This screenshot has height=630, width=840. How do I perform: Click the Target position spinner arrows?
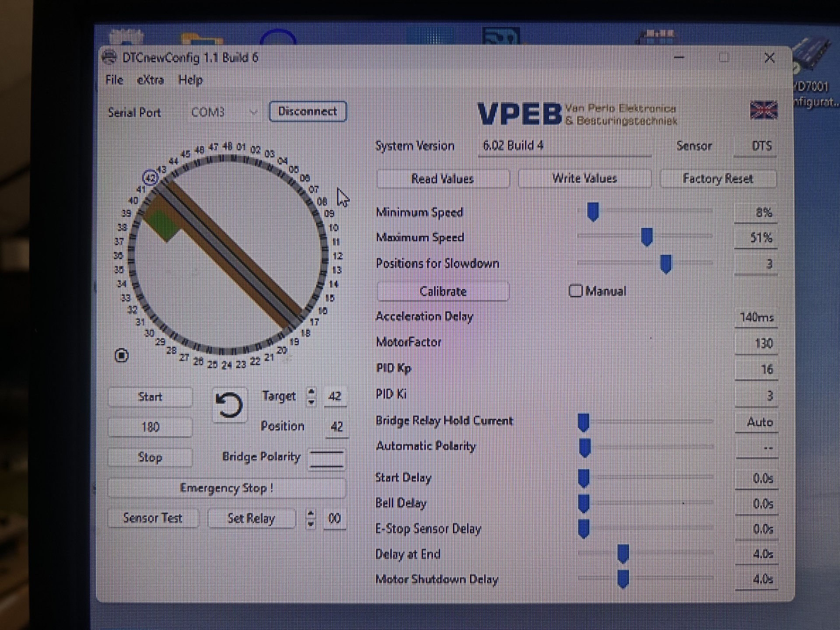[311, 396]
